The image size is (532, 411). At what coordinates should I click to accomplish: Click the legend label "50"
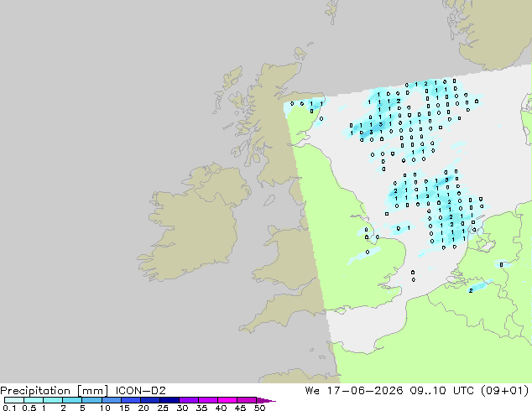(x=259, y=408)
